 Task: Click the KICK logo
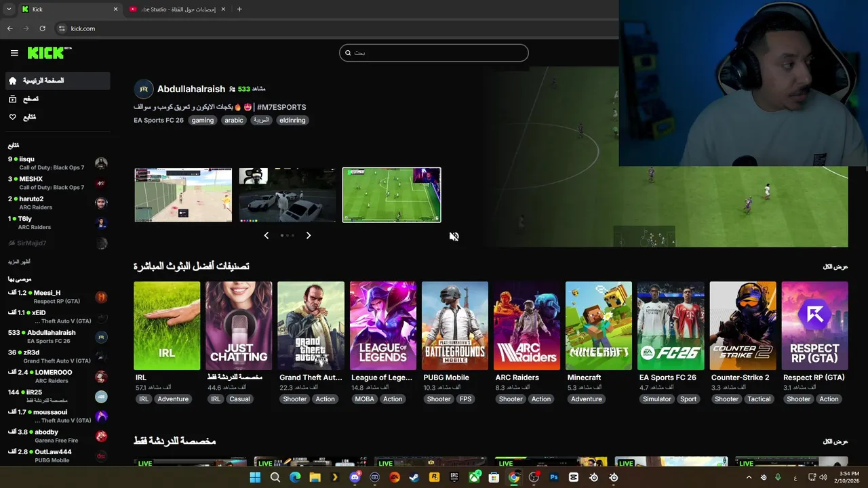(x=50, y=53)
